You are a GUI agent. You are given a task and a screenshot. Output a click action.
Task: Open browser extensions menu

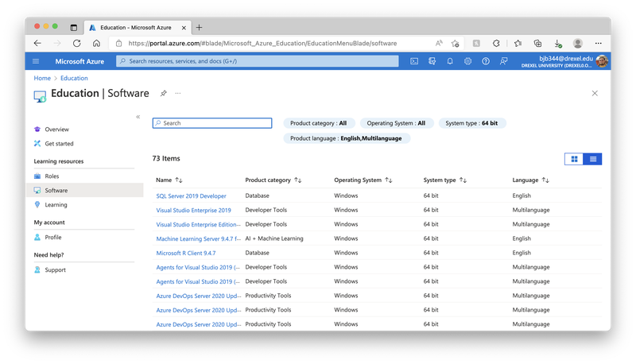496,44
